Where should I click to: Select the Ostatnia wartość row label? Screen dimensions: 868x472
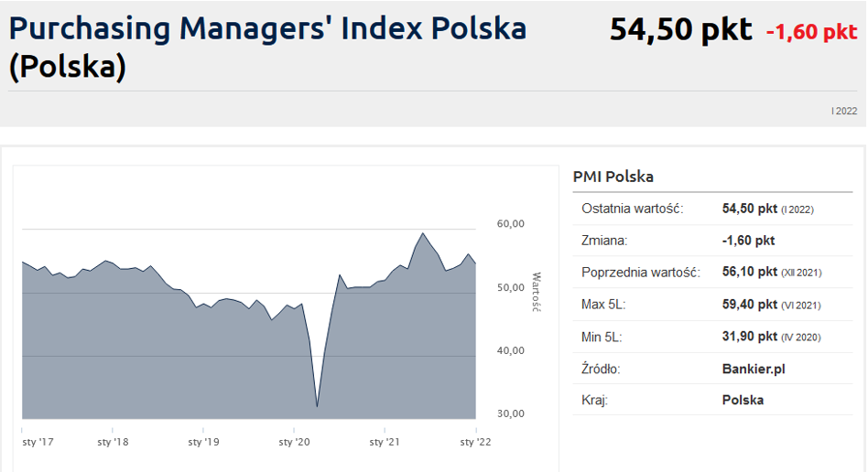(x=632, y=209)
